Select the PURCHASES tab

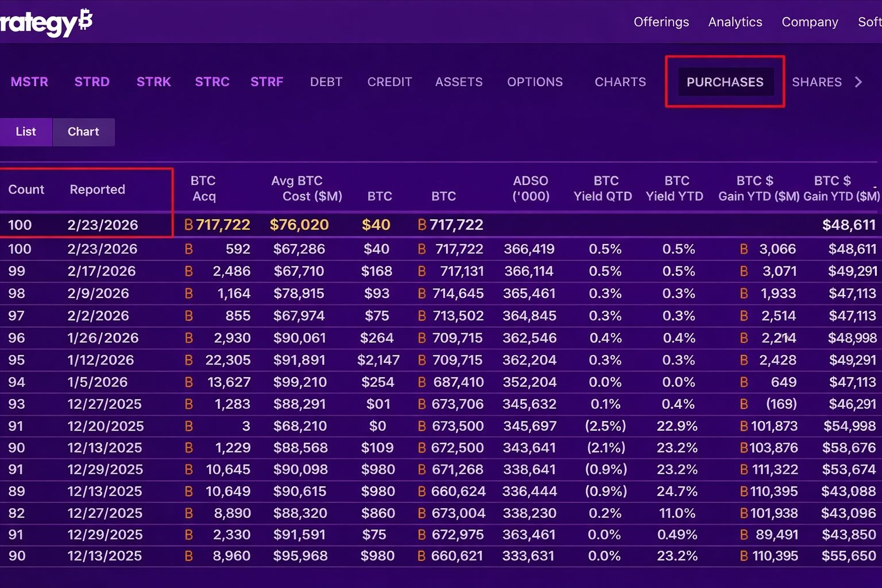[x=725, y=82]
